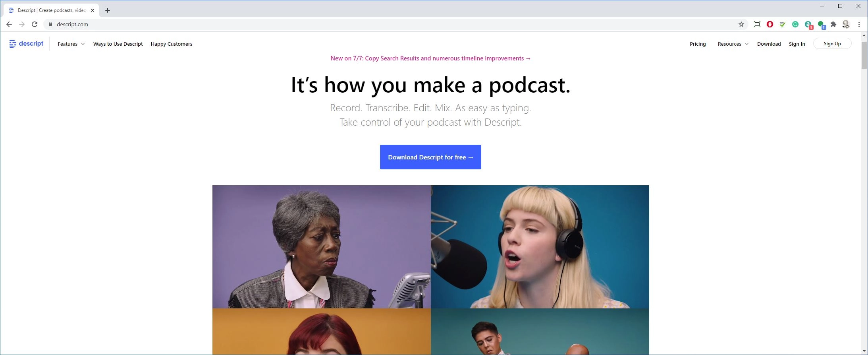Open the New on 7/7 announcement link
The width and height of the screenshot is (868, 355).
(430, 58)
